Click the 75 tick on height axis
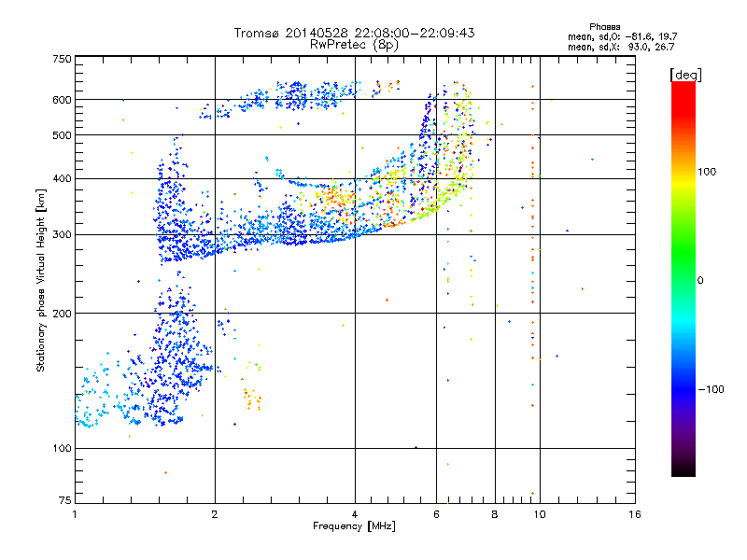This screenshot has width=747, height=560. pyautogui.click(x=65, y=500)
